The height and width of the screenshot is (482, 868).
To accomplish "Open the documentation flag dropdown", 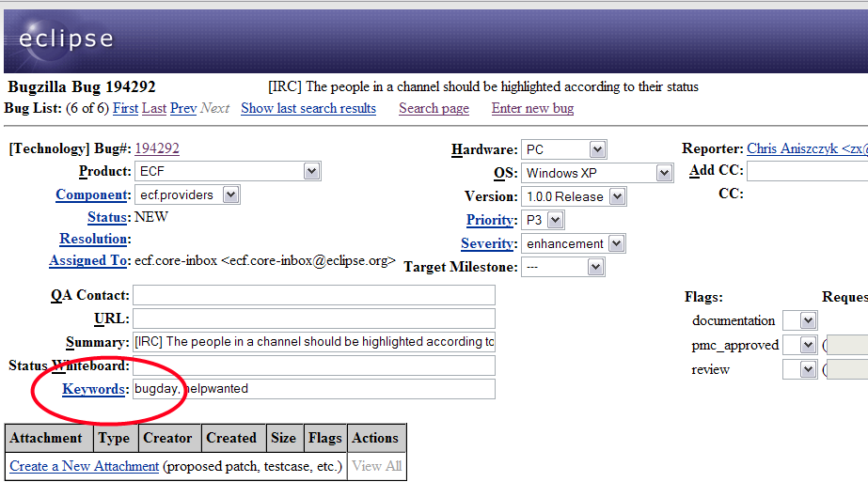I will pos(800,321).
